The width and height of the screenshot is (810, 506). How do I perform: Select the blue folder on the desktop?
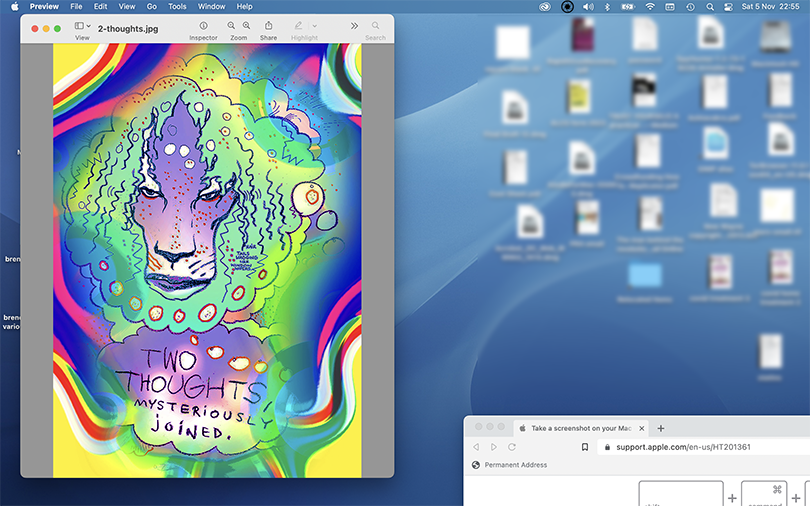(x=644, y=275)
